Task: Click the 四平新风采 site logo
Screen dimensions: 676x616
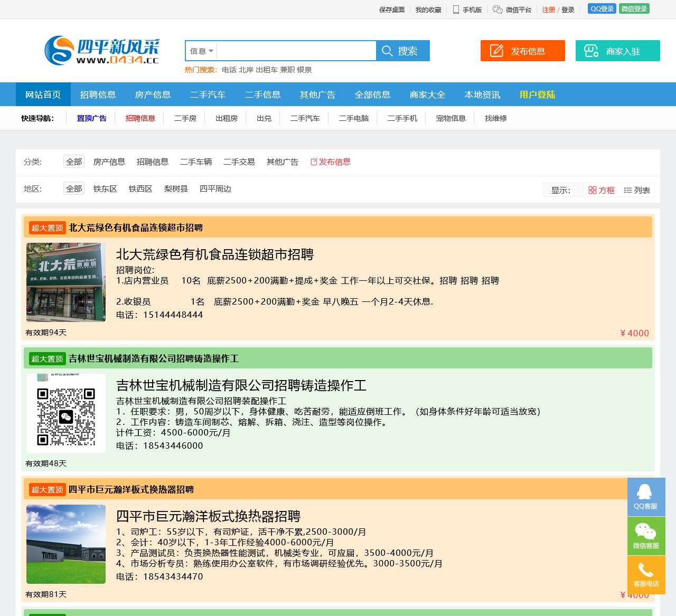Action: 101,51
